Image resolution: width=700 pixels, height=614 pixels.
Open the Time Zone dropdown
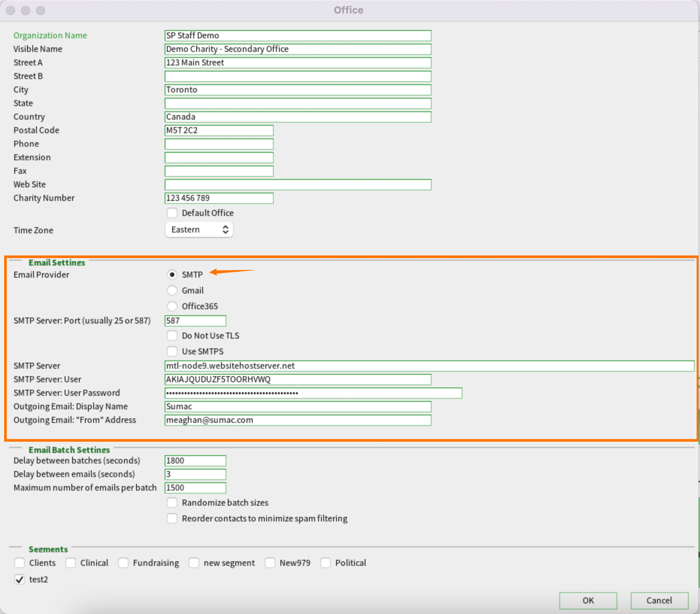199,229
